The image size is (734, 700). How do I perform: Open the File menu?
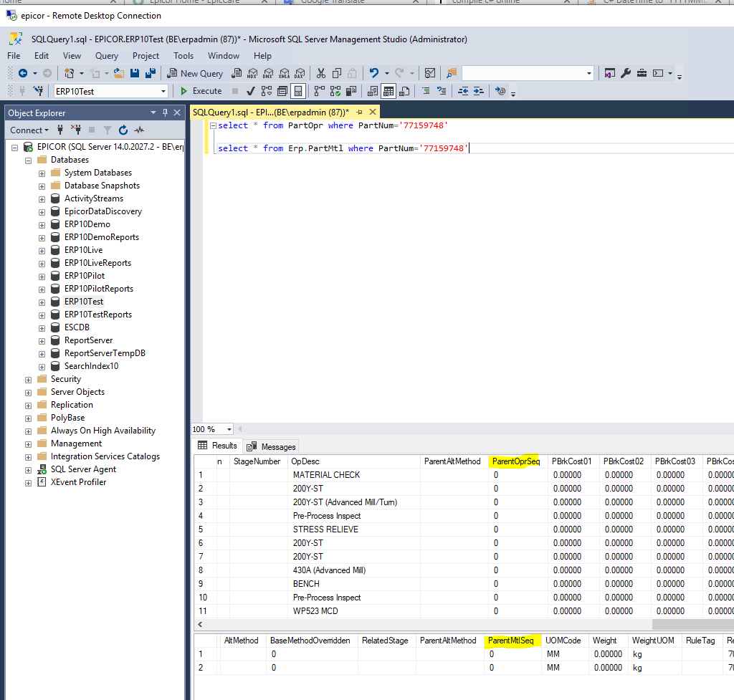click(14, 56)
